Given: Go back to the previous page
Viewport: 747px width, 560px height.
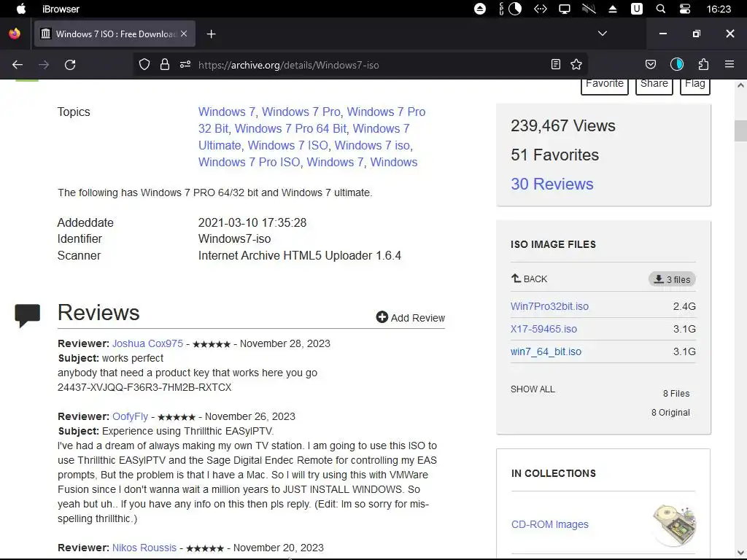Looking at the screenshot, I should (18, 65).
